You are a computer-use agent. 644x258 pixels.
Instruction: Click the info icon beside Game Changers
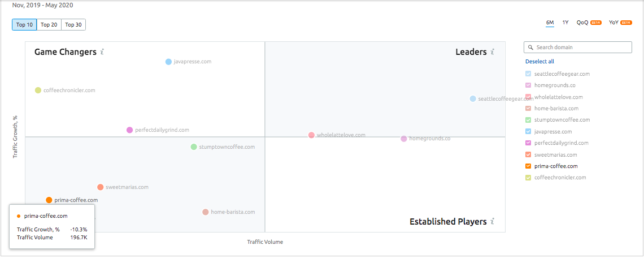click(102, 52)
